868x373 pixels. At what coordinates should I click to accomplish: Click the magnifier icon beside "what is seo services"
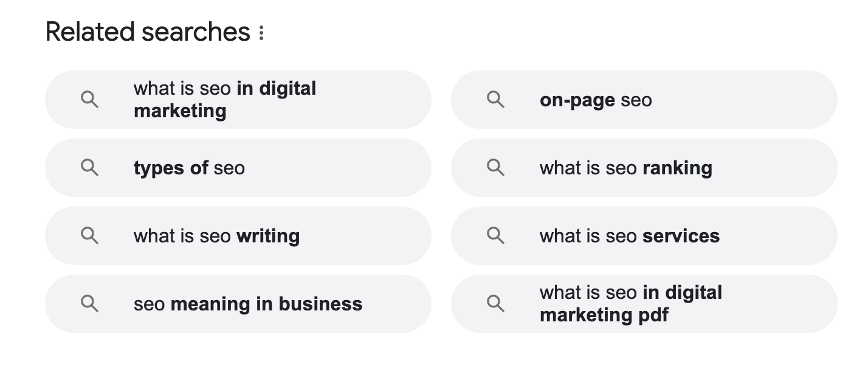click(495, 236)
